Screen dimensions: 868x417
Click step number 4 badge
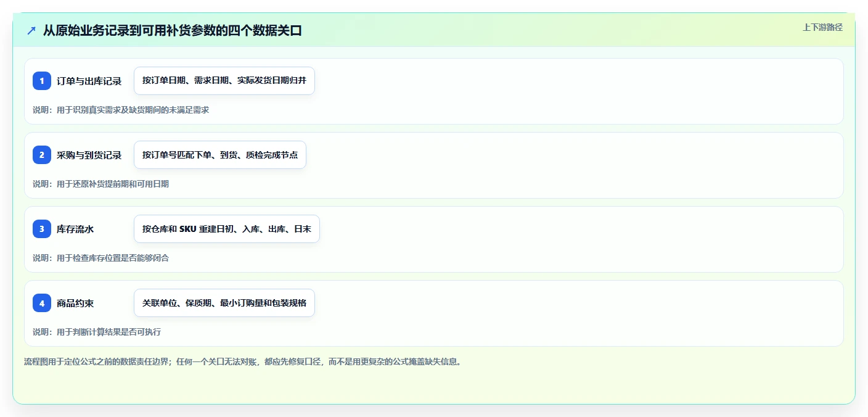[42, 303]
